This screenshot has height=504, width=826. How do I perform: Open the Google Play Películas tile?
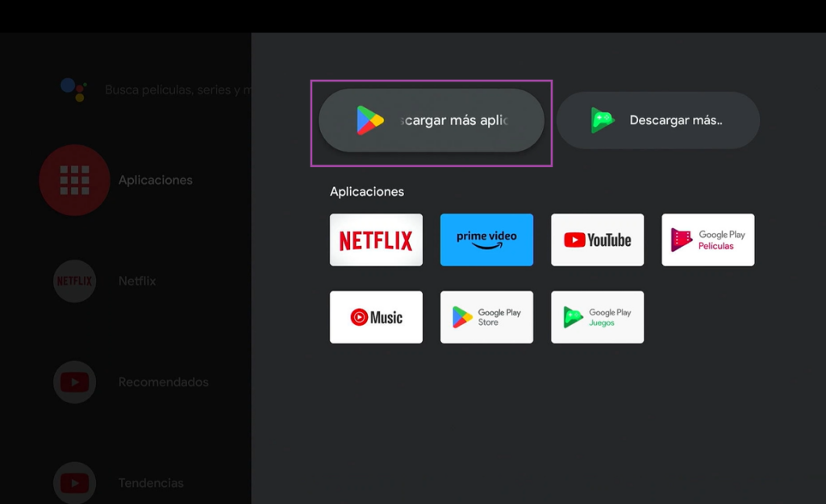click(x=707, y=240)
